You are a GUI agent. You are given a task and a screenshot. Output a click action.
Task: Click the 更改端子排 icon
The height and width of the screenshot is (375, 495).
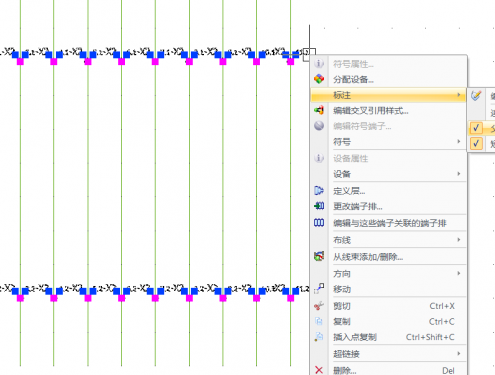click(x=319, y=206)
